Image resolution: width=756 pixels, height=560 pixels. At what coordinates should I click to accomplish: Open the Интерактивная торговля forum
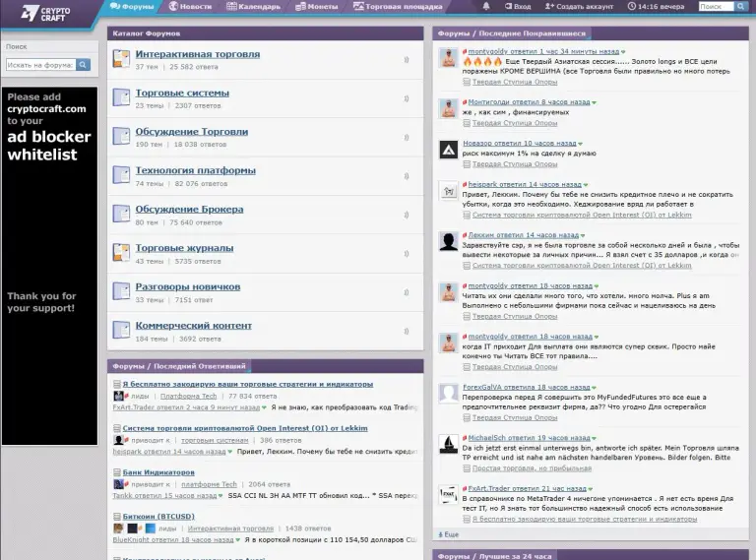[198, 54]
